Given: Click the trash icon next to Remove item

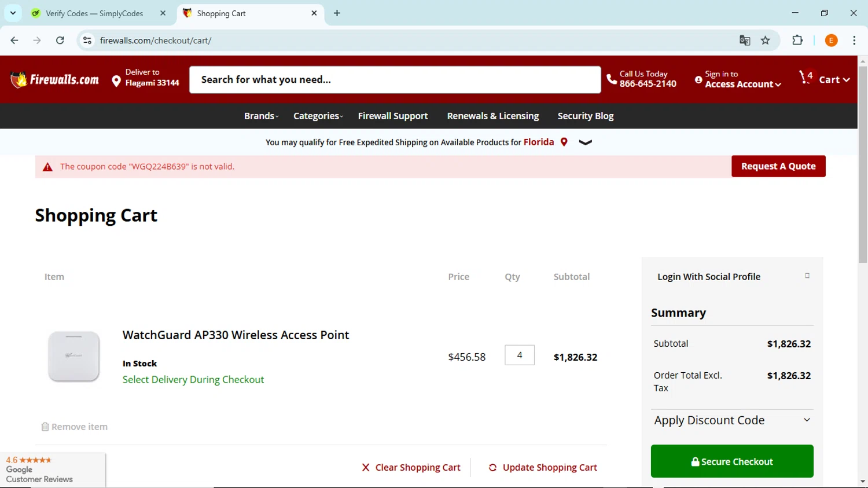Looking at the screenshot, I should tap(45, 427).
